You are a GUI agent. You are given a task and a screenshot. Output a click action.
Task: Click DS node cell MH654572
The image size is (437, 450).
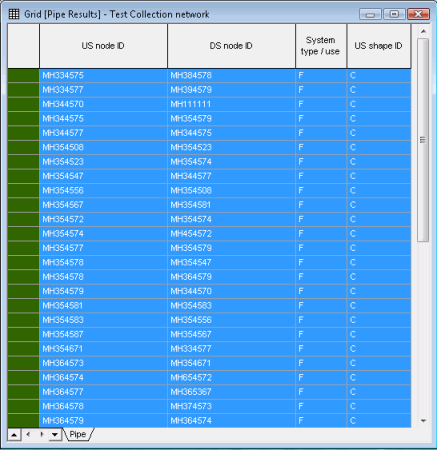point(231,378)
